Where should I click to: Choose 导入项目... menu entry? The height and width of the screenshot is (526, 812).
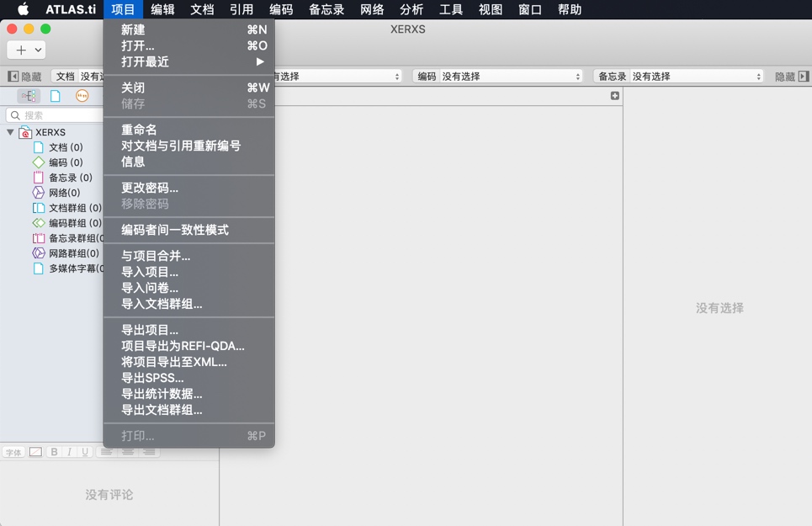[x=189, y=271]
